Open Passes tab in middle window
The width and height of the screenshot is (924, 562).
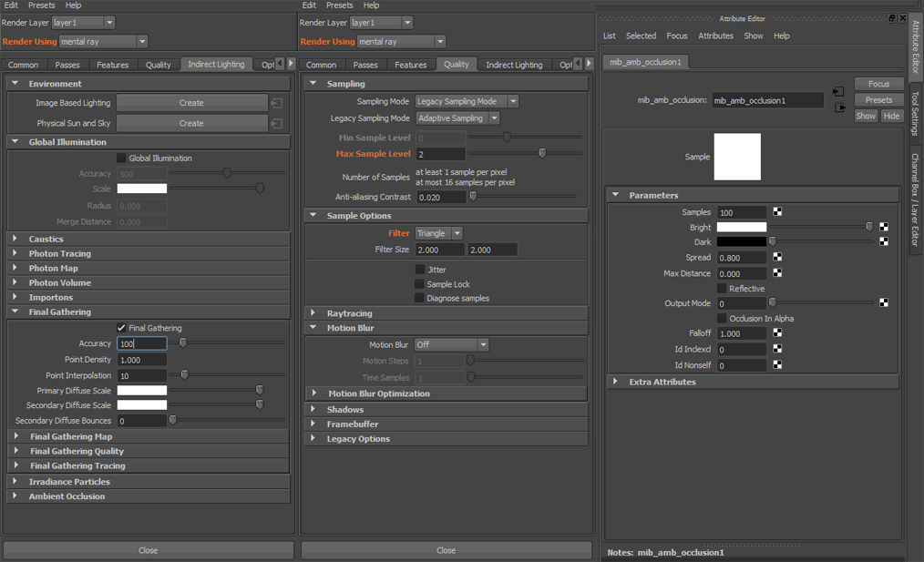365,65
